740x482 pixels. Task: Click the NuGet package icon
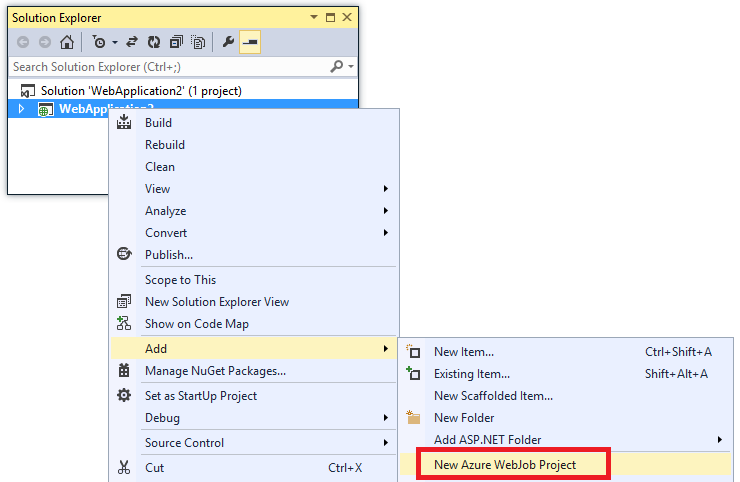[124, 370]
